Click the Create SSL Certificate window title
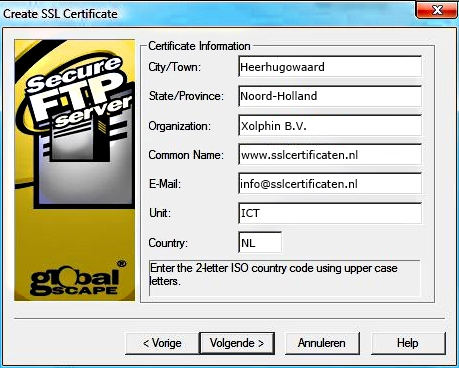The image size is (459, 368). coord(60,14)
